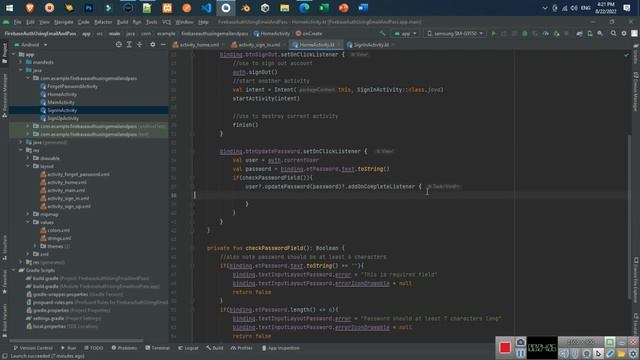Open File Explorer from taskbar
This screenshot has width=640, height=360.
coord(284,8)
